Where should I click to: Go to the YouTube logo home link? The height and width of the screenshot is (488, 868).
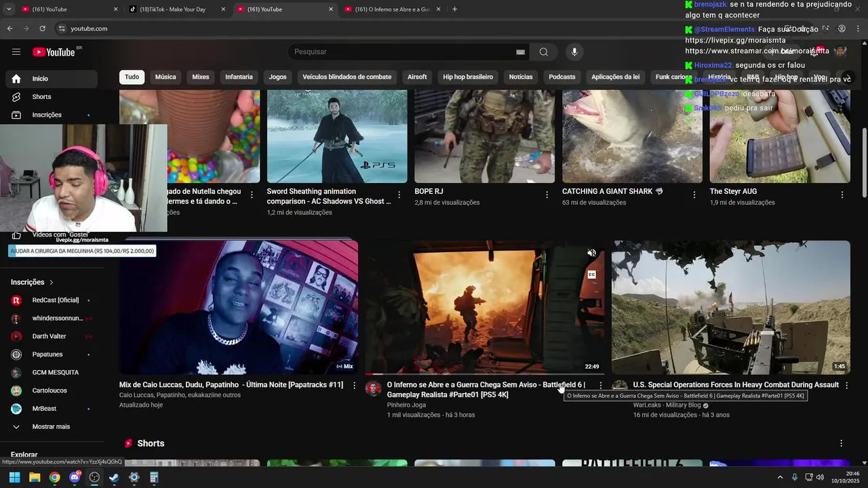(x=54, y=52)
